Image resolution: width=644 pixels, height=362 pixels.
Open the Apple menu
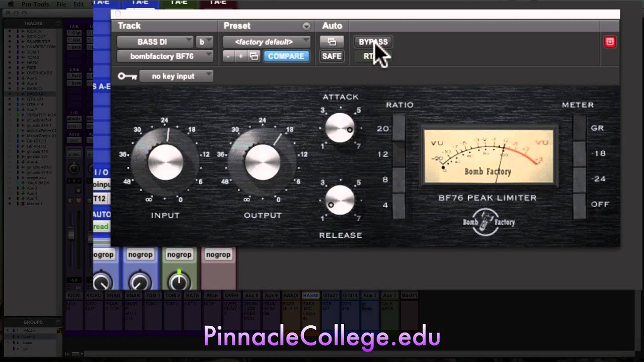(10, 4)
